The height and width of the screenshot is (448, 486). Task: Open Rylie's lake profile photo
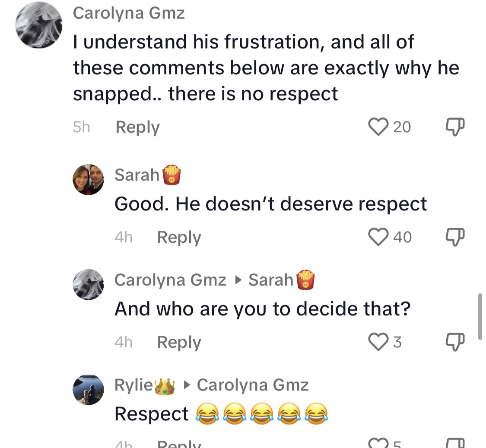click(x=88, y=390)
